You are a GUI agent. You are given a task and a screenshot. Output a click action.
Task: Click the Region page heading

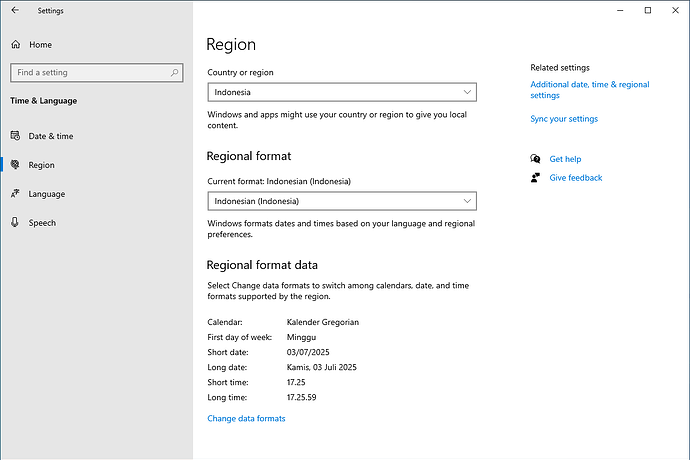231,44
